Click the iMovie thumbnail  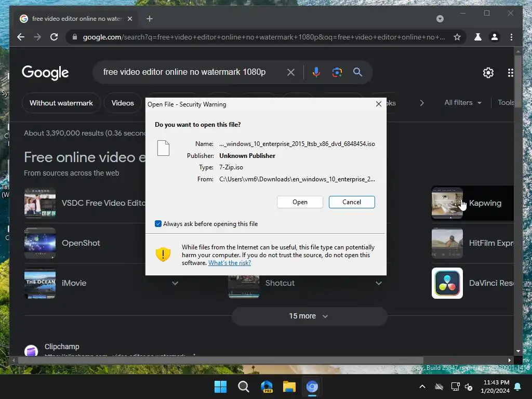[x=40, y=283]
